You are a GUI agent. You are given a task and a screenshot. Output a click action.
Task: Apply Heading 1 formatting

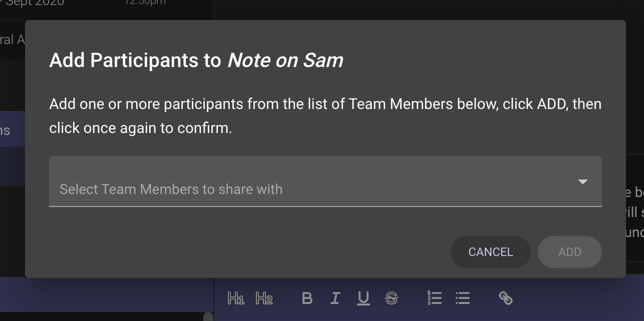(x=236, y=298)
